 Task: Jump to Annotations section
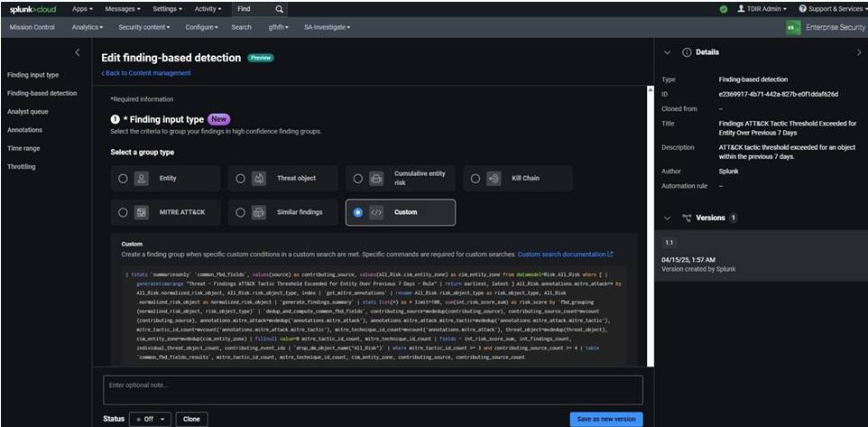24,130
